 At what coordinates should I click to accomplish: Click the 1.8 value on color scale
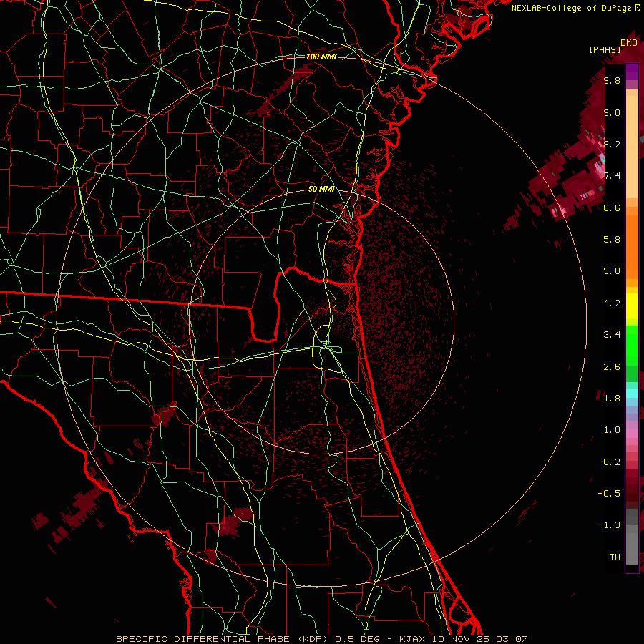pos(612,398)
